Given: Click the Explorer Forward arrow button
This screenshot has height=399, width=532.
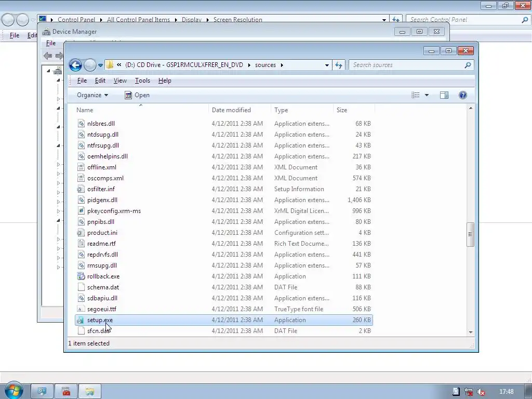Looking at the screenshot, I should tap(90, 65).
